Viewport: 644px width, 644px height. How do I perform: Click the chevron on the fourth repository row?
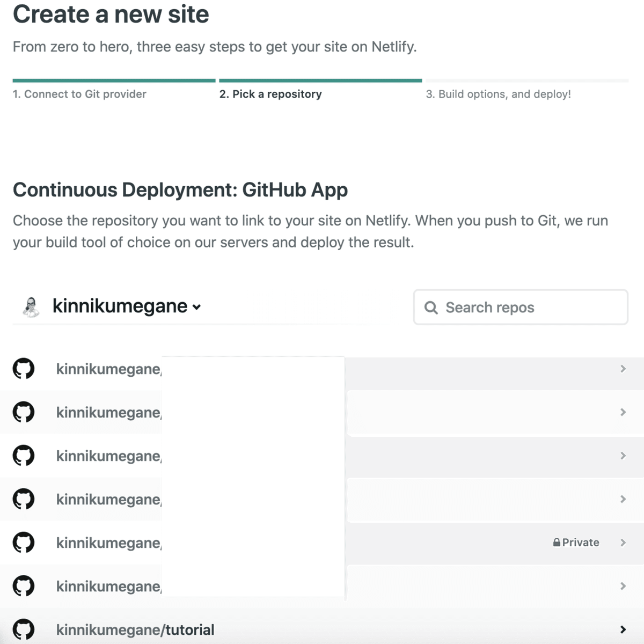click(623, 499)
